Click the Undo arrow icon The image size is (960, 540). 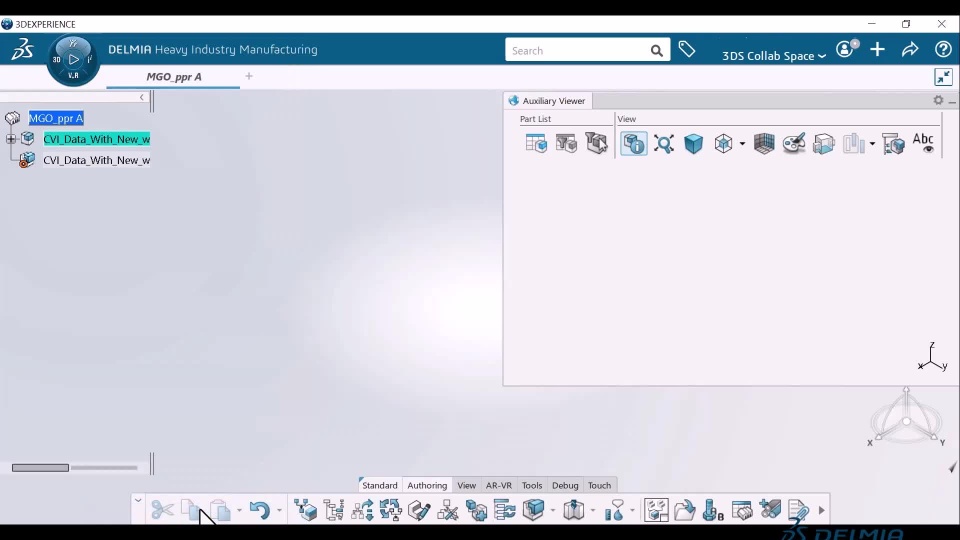pyautogui.click(x=260, y=509)
